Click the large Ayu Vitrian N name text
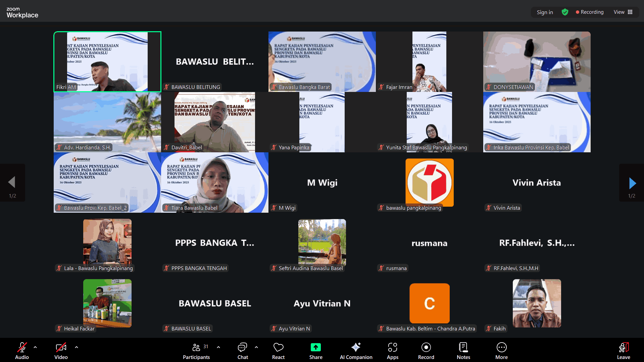644x362 pixels. point(322,304)
